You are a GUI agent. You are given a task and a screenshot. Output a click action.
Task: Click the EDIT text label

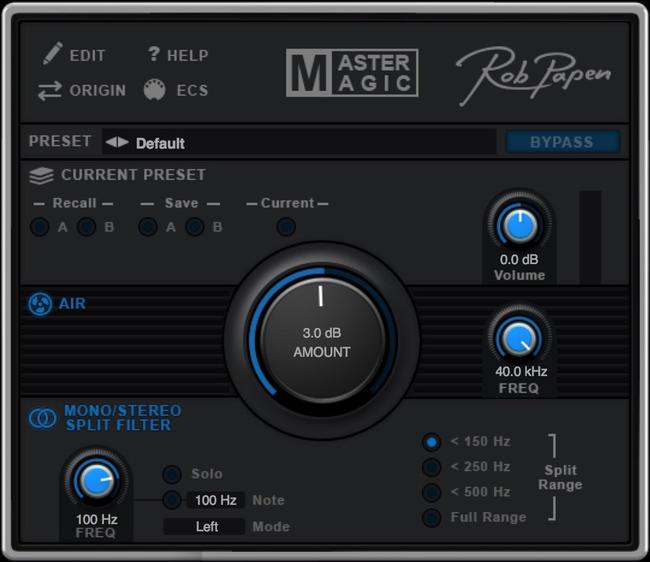(87, 56)
